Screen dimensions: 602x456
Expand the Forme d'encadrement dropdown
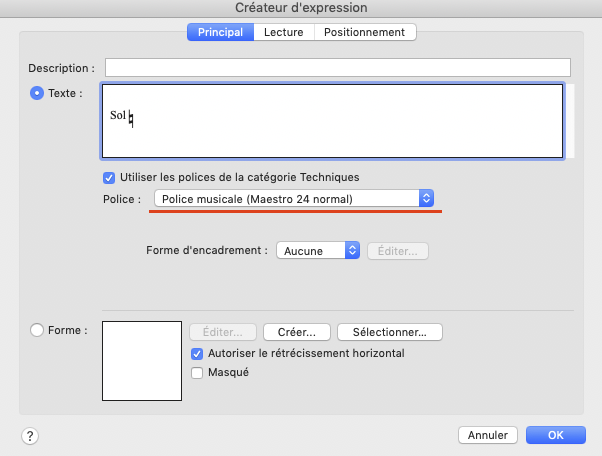[x=318, y=251]
